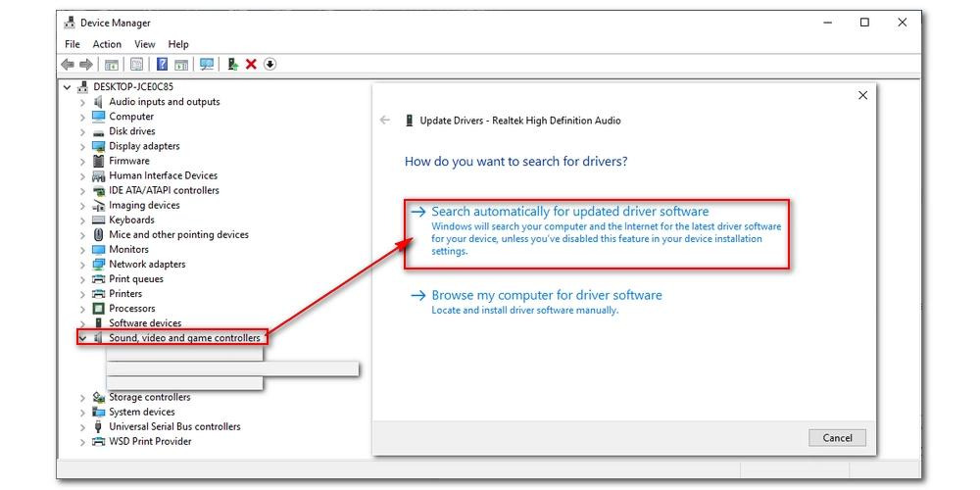Select the Printers tree item

pyautogui.click(x=125, y=293)
